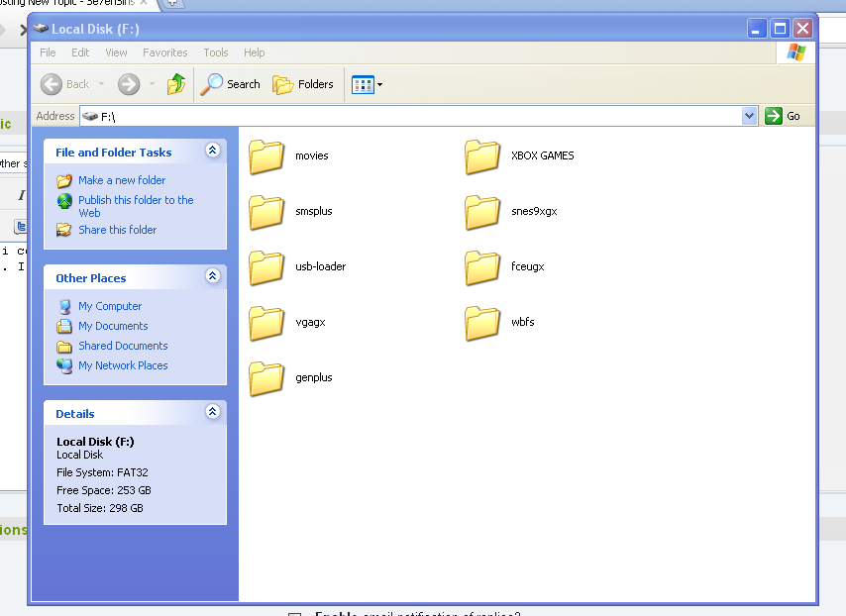The height and width of the screenshot is (616, 846).
Task: Select the smsplus folder icon
Action: [x=266, y=212]
